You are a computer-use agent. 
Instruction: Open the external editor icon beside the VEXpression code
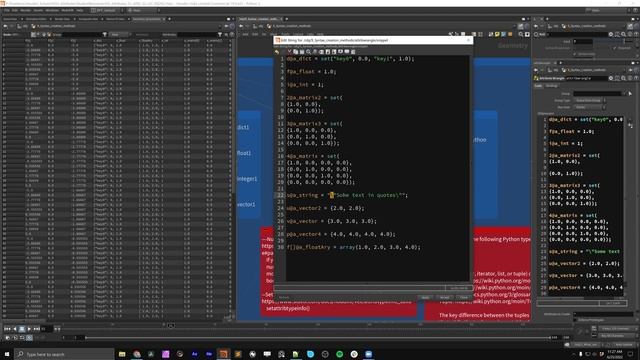pos(630,126)
